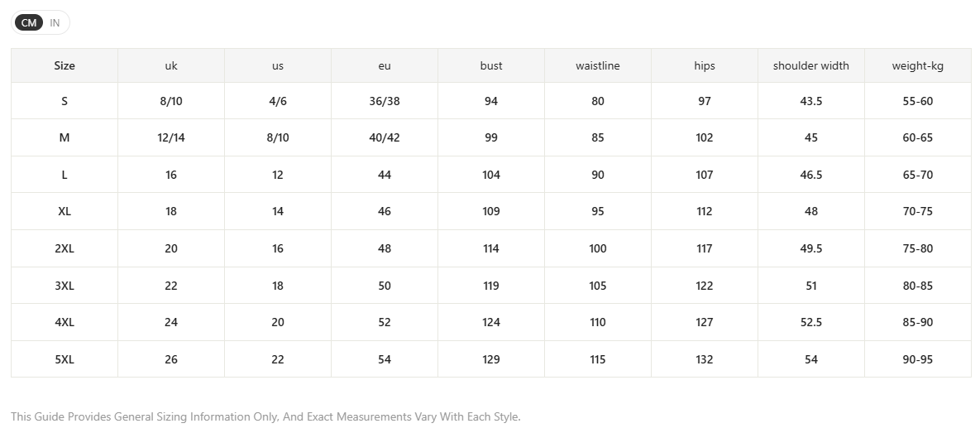Select the 5XL size row label
This screenshot has height=433, width=980.
65,359
